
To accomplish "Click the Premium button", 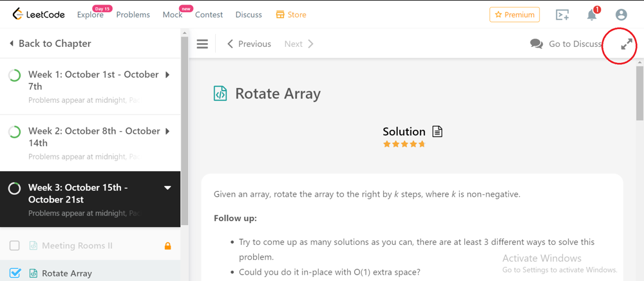I will click(515, 15).
